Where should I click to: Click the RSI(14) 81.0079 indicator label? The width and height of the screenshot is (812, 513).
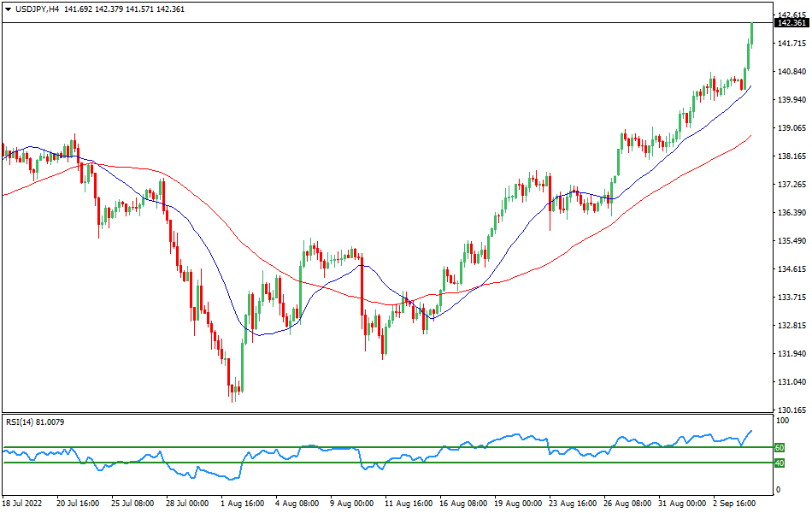(36, 422)
